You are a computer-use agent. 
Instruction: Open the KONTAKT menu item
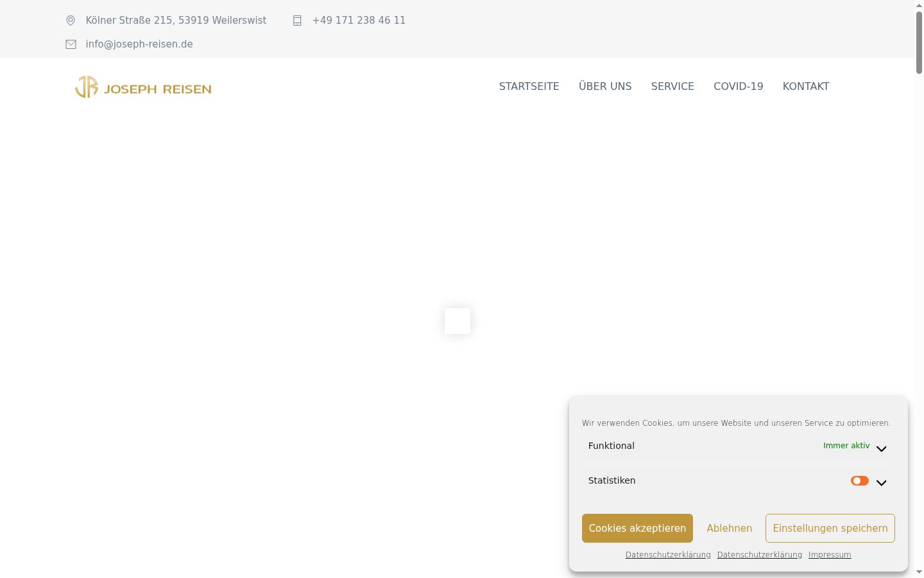tap(806, 86)
